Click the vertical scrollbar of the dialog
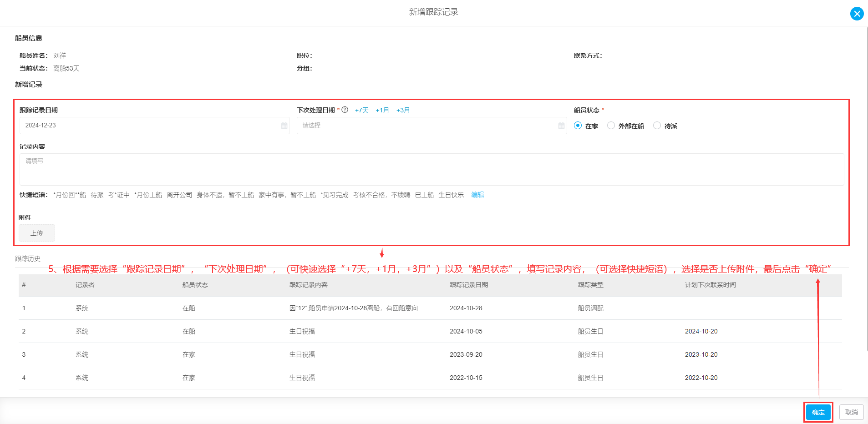The height and width of the screenshot is (424, 868). [866, 189]
